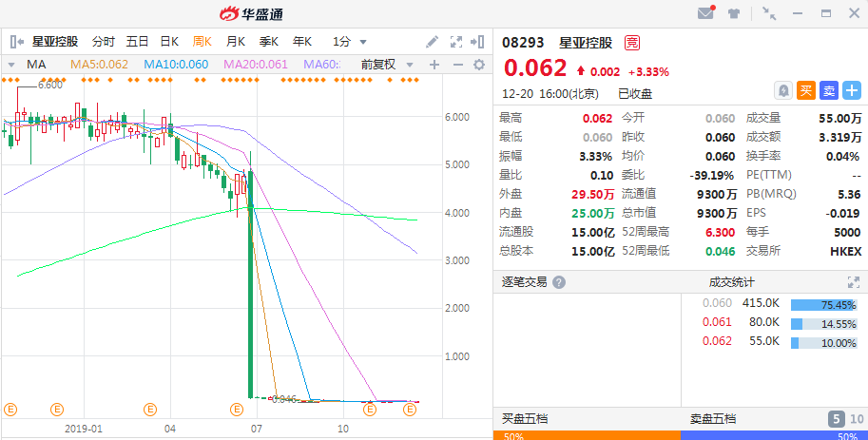The image size is (868, 440).
Task: Collapse the left panel toggle icon
Action: point(16,42)
